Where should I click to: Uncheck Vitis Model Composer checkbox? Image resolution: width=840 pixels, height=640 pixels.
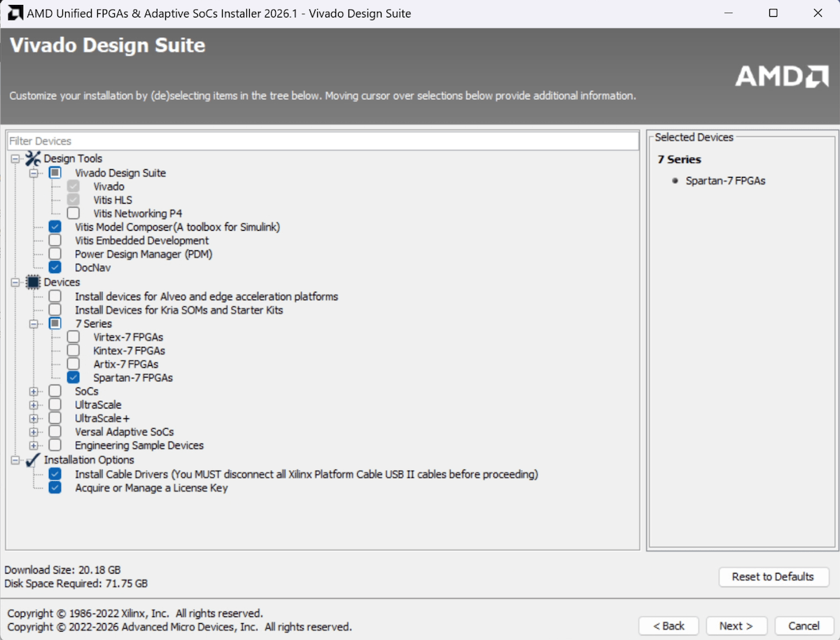(55, 227)
